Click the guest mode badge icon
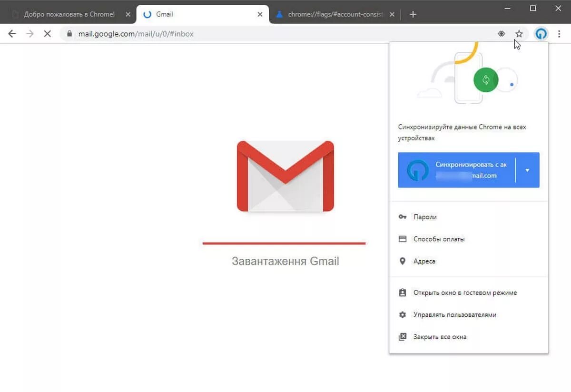Screen dimensions: 571x392 [403, 293]
